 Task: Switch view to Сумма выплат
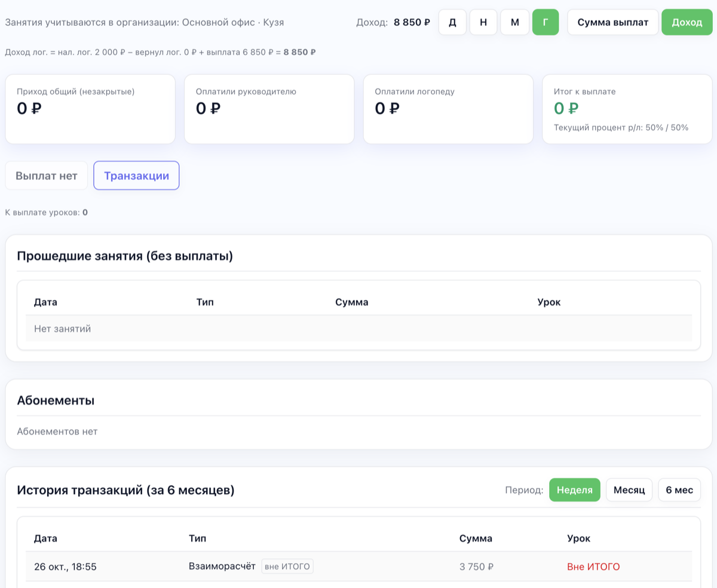[x=612, y=23]
